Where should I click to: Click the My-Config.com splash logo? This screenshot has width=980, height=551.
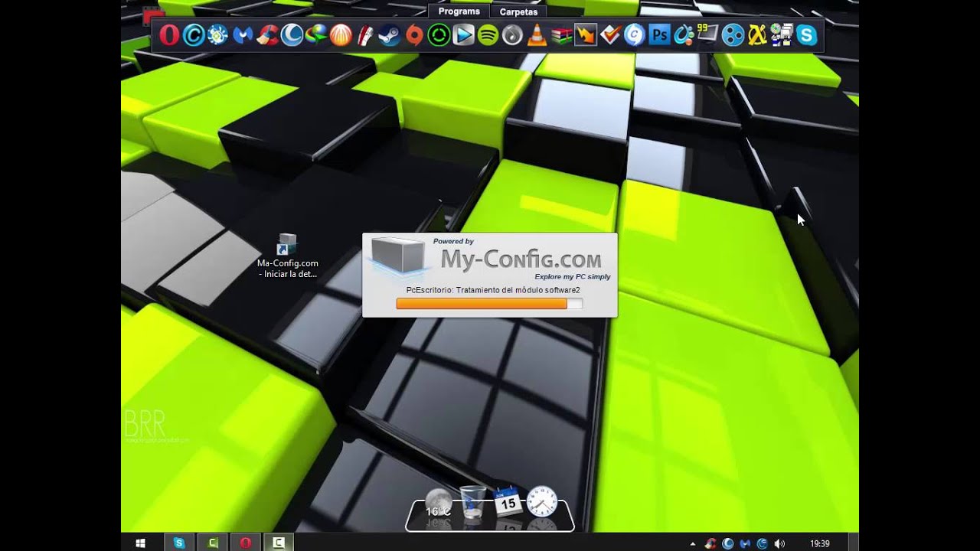click(x=489, y=258)
